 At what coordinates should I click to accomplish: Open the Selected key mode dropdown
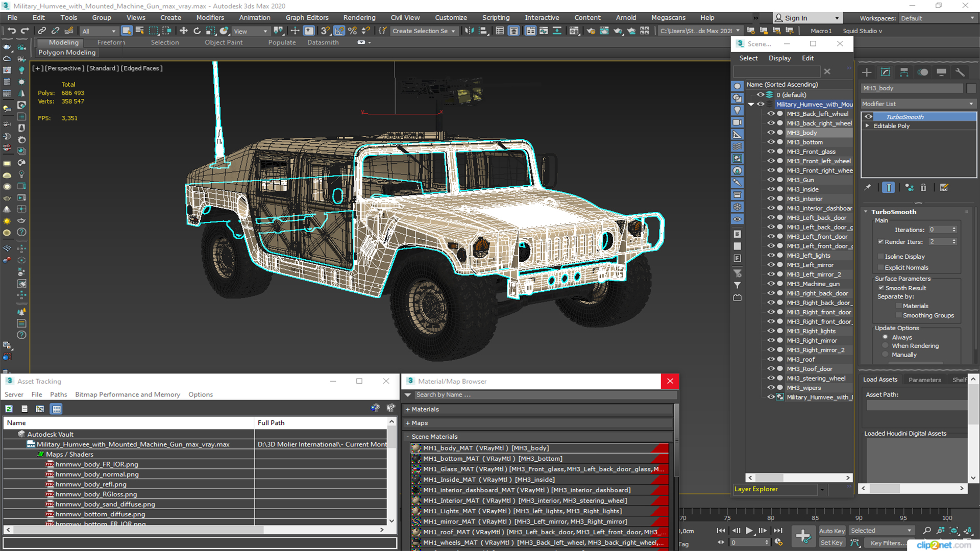tap(881, 531)
